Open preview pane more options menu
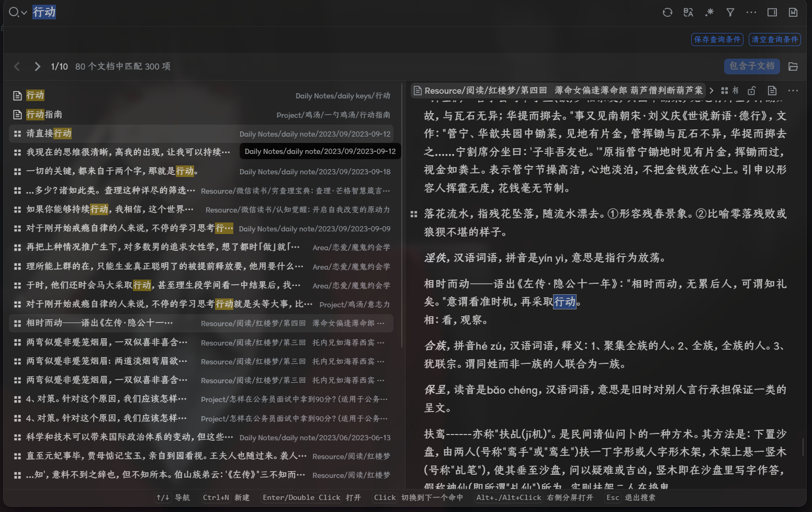 [x=793, y=91]
